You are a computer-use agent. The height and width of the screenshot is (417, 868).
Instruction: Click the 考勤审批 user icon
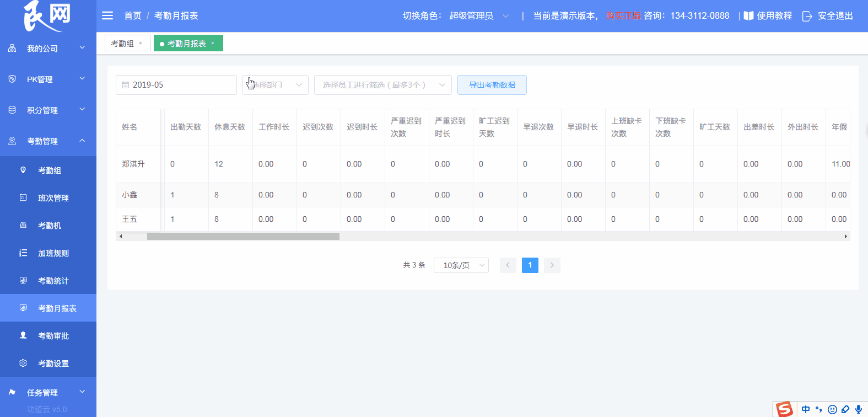(23, 335)
